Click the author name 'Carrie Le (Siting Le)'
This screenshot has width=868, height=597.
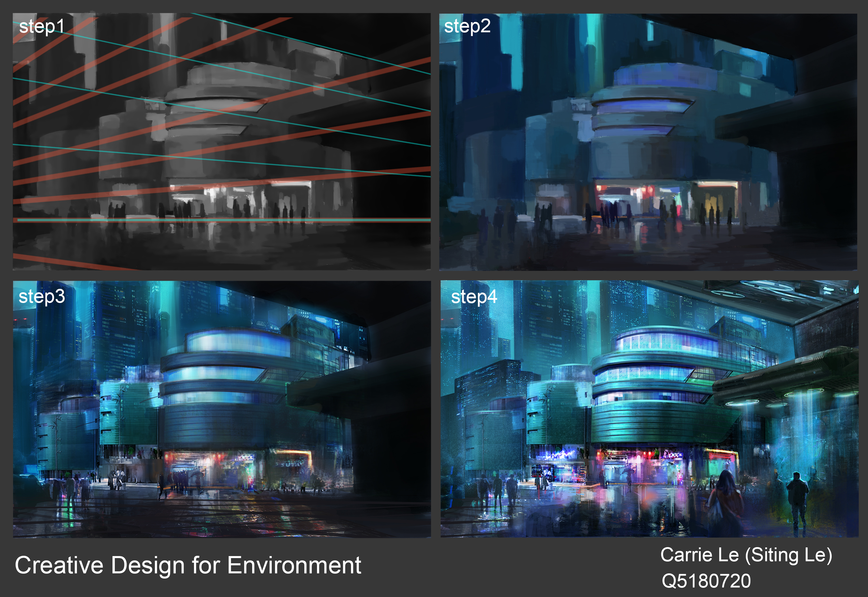point(746,555)
